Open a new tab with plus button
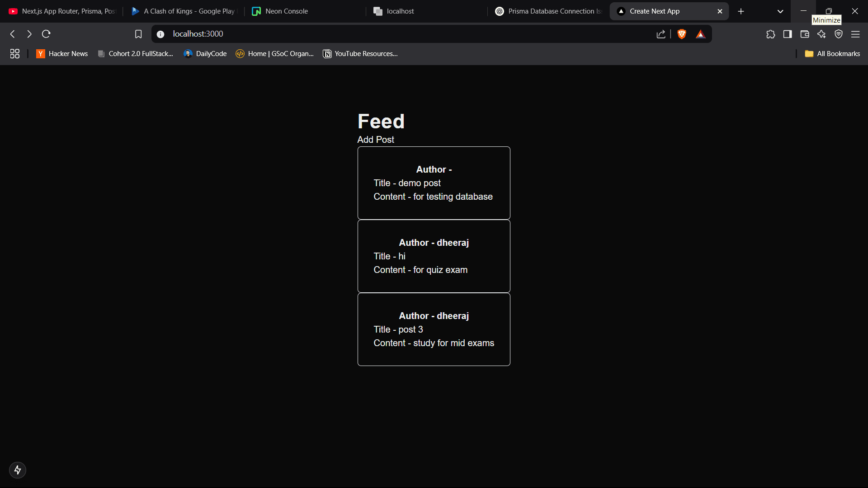The image size is (868, 488). click(x=741, y=11)
